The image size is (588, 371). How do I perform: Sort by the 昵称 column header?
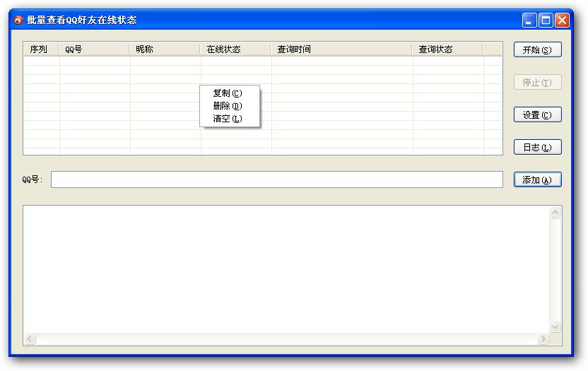(165, 49)
